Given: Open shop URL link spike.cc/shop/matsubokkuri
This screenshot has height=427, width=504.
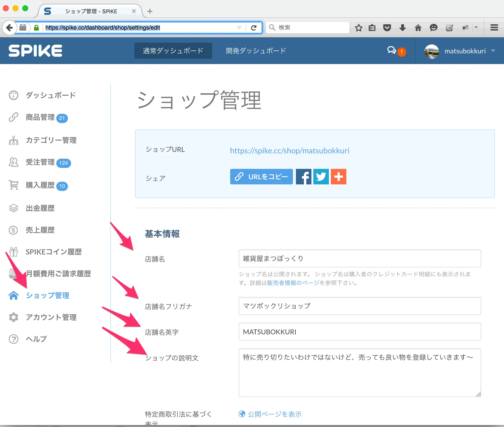Looking at the screenshot, I should point(290,151).
